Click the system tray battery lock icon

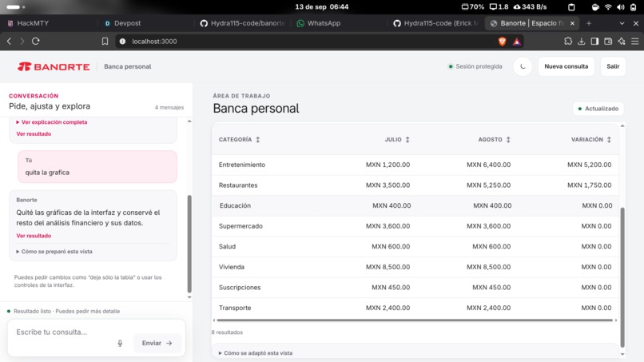click(x=634, y=7)
